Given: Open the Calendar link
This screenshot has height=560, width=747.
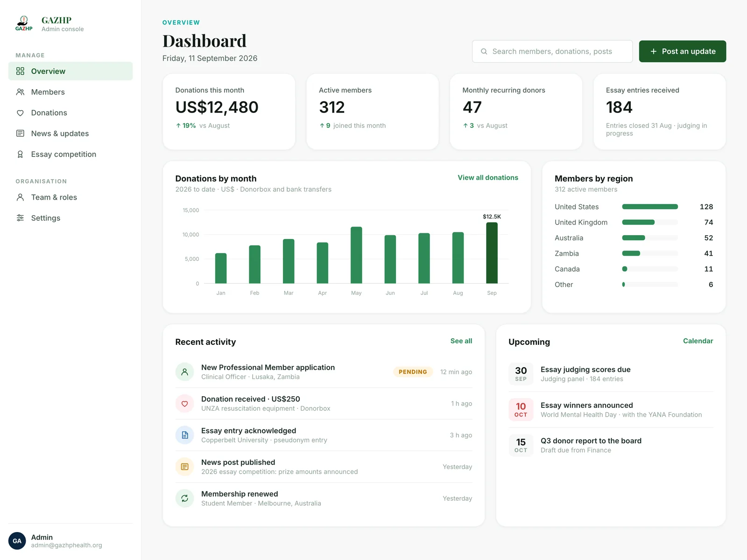Looking at the screenshot, I should [698, 341].
